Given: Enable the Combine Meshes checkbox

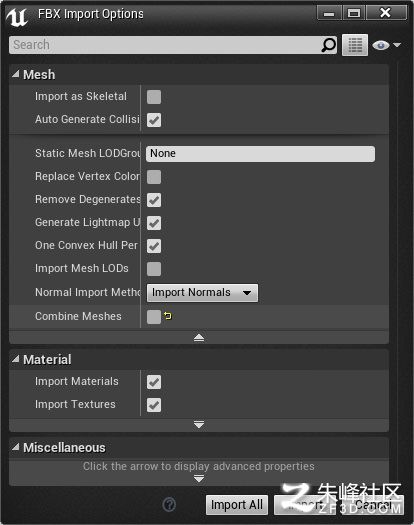Looking at the screenshot, I should 154,317.
